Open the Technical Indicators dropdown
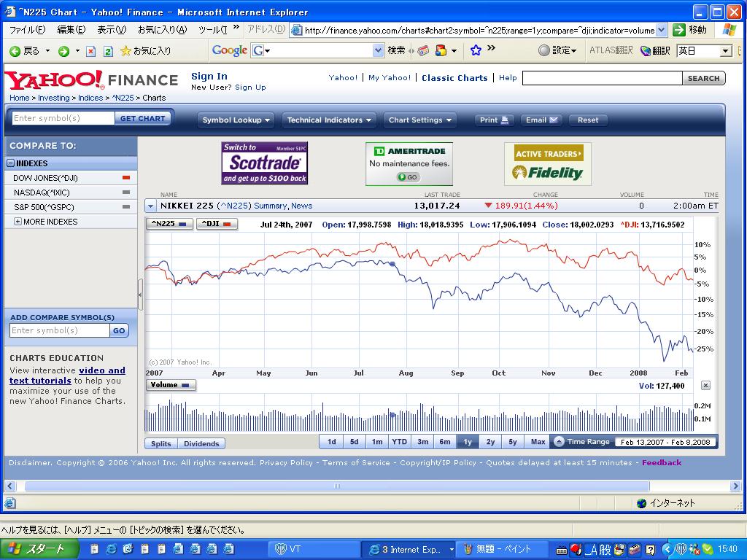The width and height of the screenshot is (747, 560). 329,120
